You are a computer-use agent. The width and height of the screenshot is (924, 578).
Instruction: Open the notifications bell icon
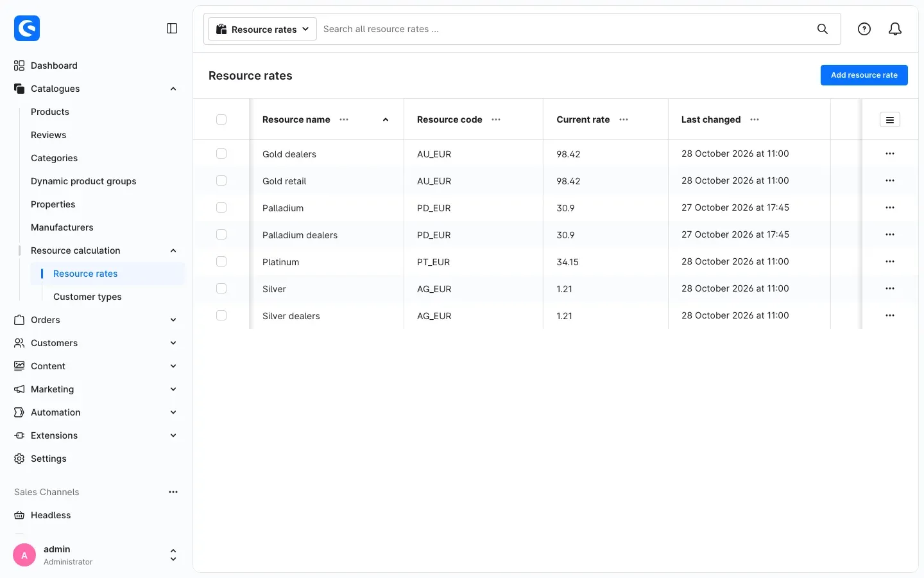[895, 29]
